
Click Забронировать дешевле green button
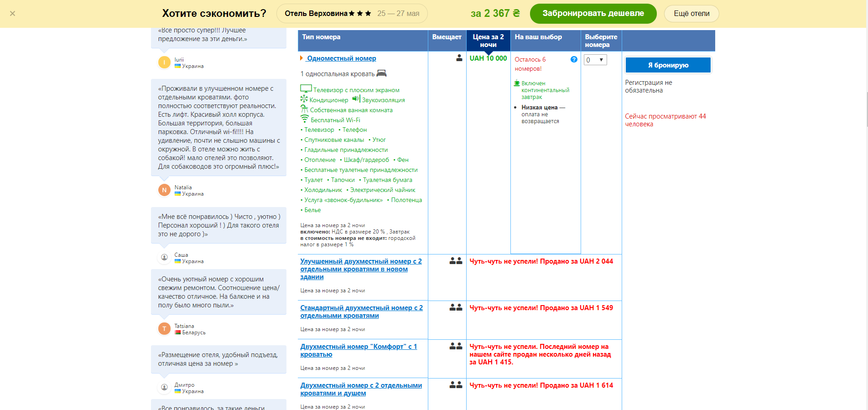click(593, 14)
